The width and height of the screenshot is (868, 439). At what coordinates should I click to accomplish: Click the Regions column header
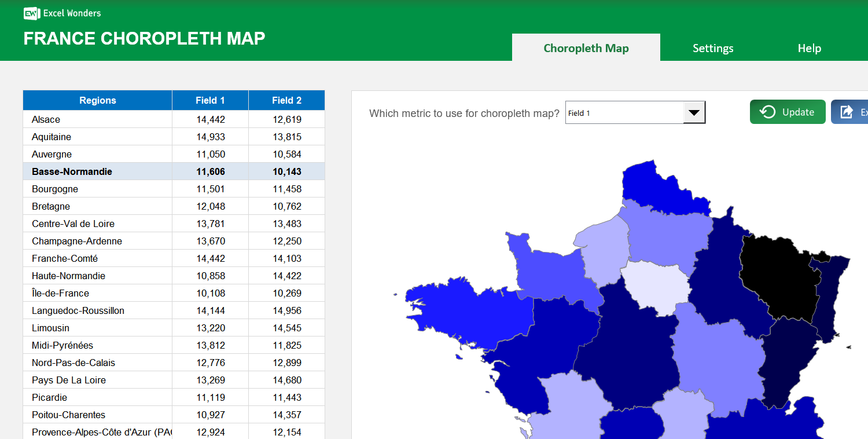coord(97,100)
